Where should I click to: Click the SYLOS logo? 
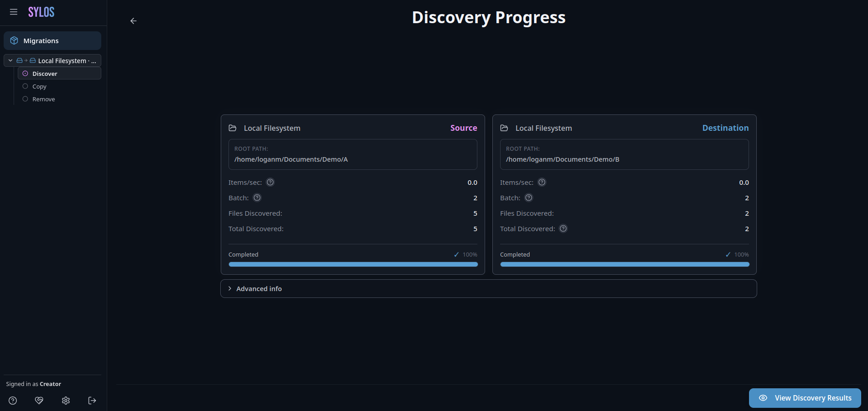(41, 12)
